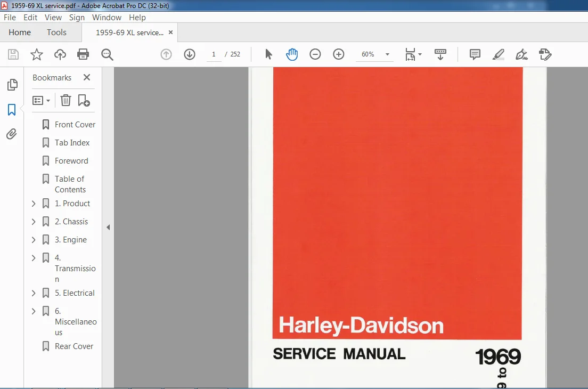Delete selected bookmark trash icon
Image resolution: width=588 pixels, height=389 pixels.
tap(66, 101)
